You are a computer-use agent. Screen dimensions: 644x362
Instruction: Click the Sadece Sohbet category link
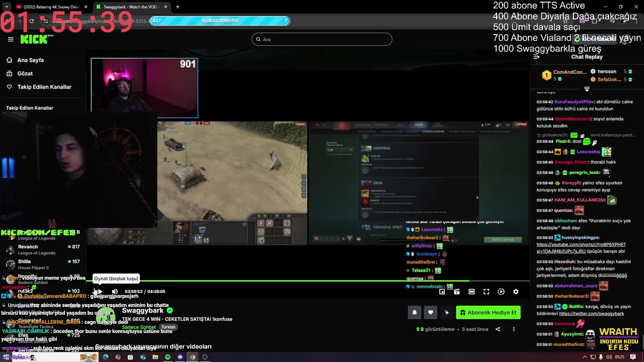coord(139,327)
